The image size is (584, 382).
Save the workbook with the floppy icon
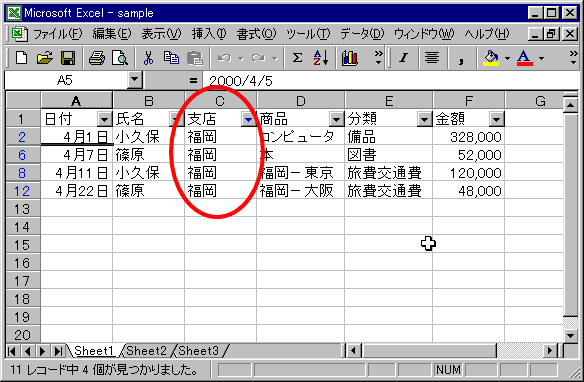68,58
